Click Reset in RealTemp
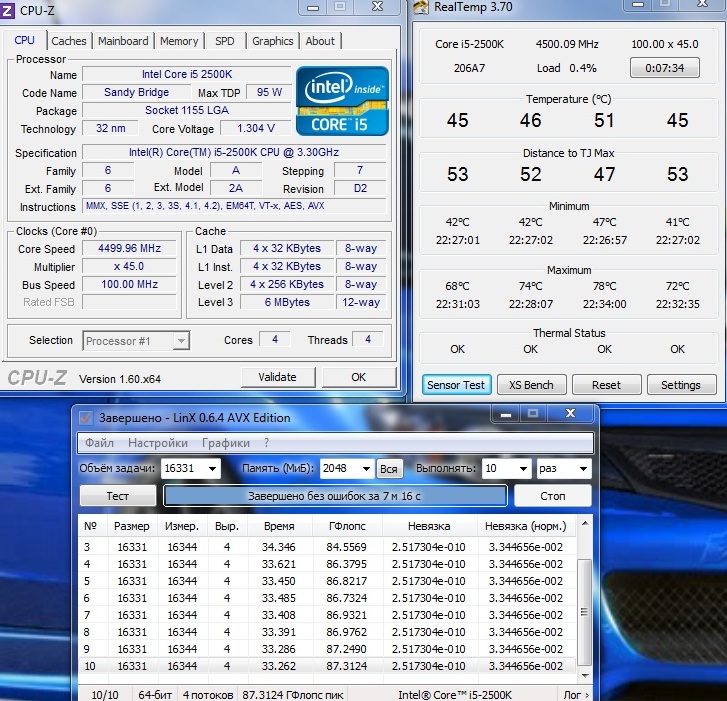 [606, 385]
